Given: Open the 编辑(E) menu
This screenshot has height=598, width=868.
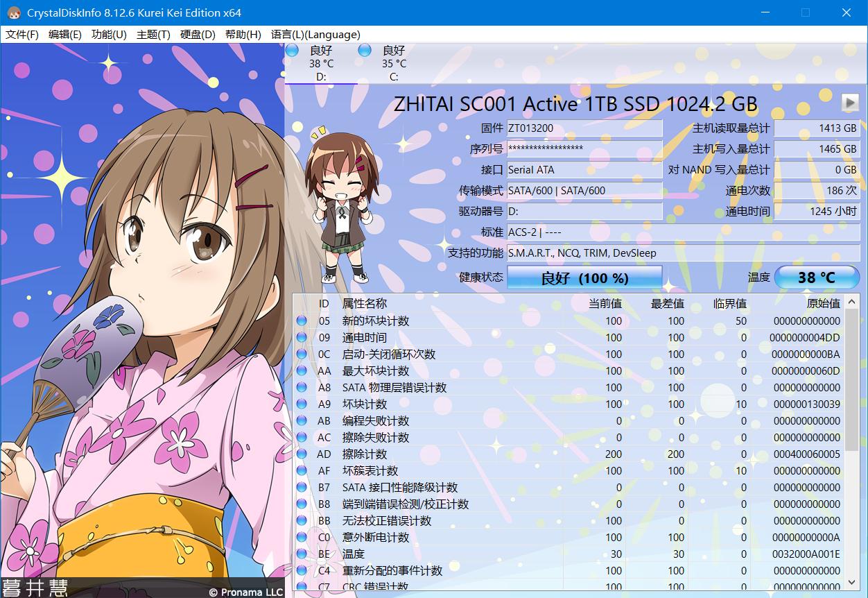Looking at the screenshot, I should [65, 35].
